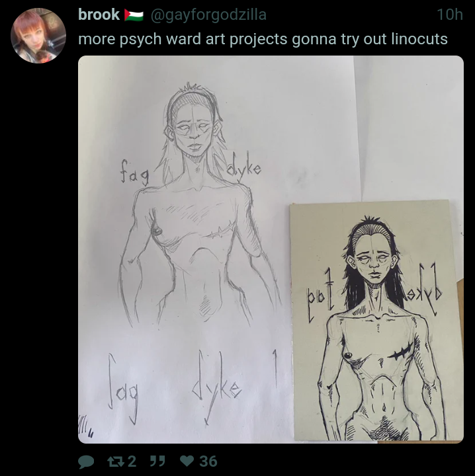Click the blank paper at photo's top-right
The image size is (475, 476).
tap(407, 122)
